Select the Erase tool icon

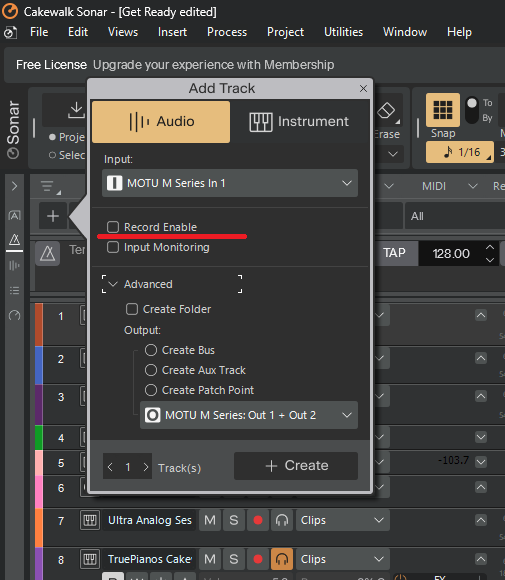tap(386, 111)
